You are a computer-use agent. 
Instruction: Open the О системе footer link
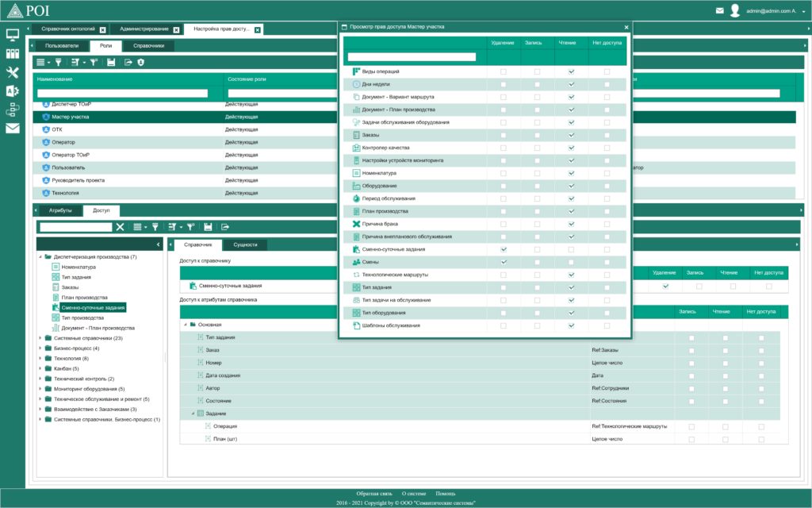[x=414, y=494]
